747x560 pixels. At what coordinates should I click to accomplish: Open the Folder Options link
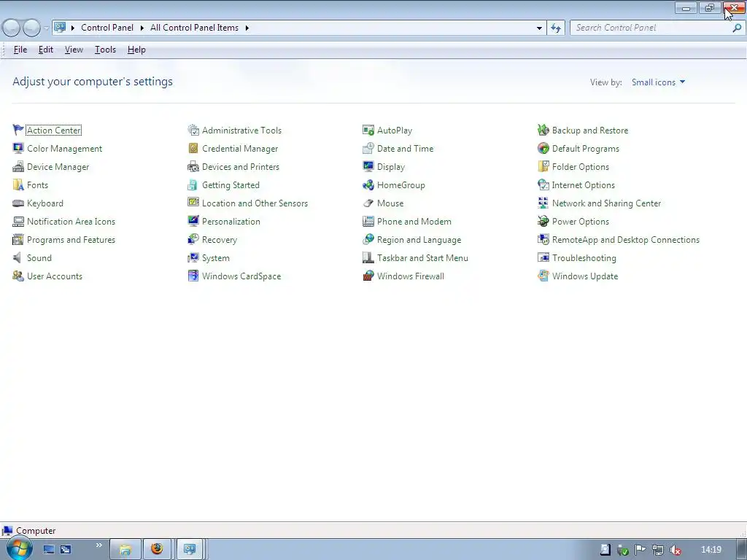(x=580, y=167)
